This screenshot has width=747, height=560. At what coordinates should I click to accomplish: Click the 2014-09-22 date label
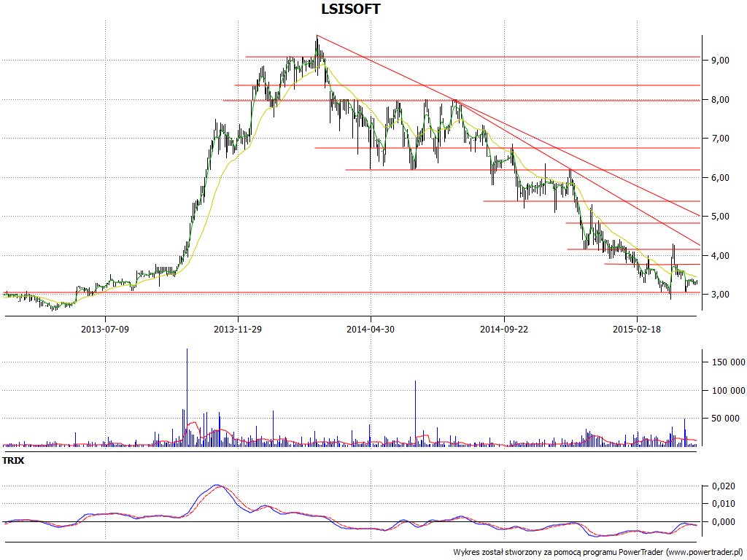coord(504,329)
